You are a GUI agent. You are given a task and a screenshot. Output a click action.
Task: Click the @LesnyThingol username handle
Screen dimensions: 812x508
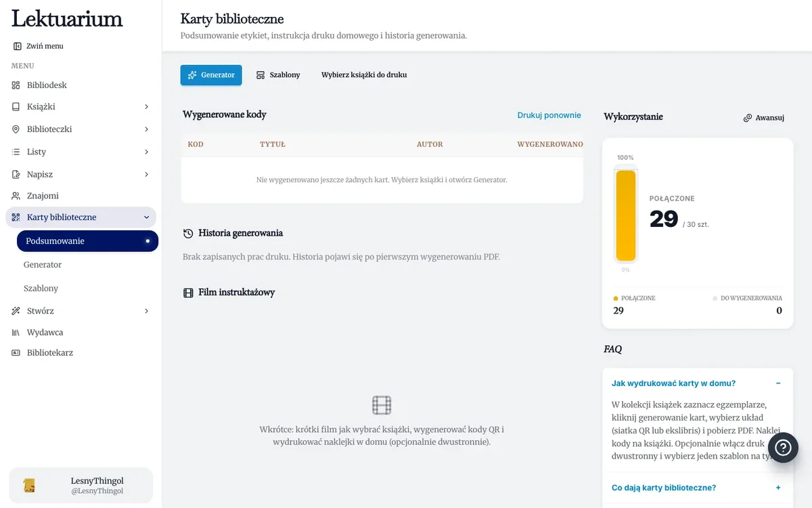pyautogui.click(x=97, y=491)
